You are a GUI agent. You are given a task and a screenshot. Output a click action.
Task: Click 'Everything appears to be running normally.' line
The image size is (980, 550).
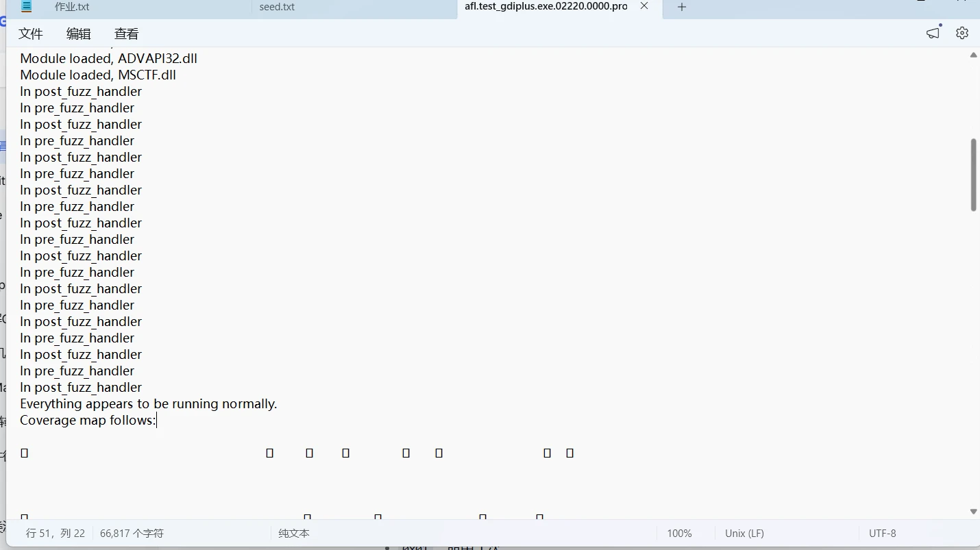149,403
